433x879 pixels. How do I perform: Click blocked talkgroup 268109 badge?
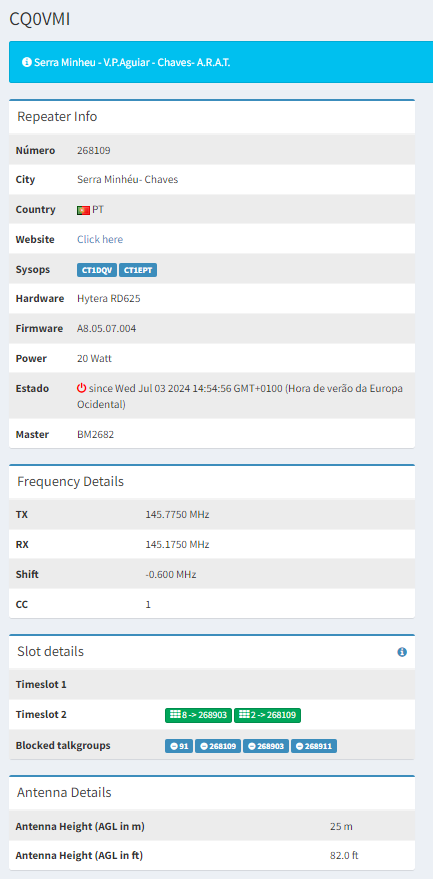[218, 746]
